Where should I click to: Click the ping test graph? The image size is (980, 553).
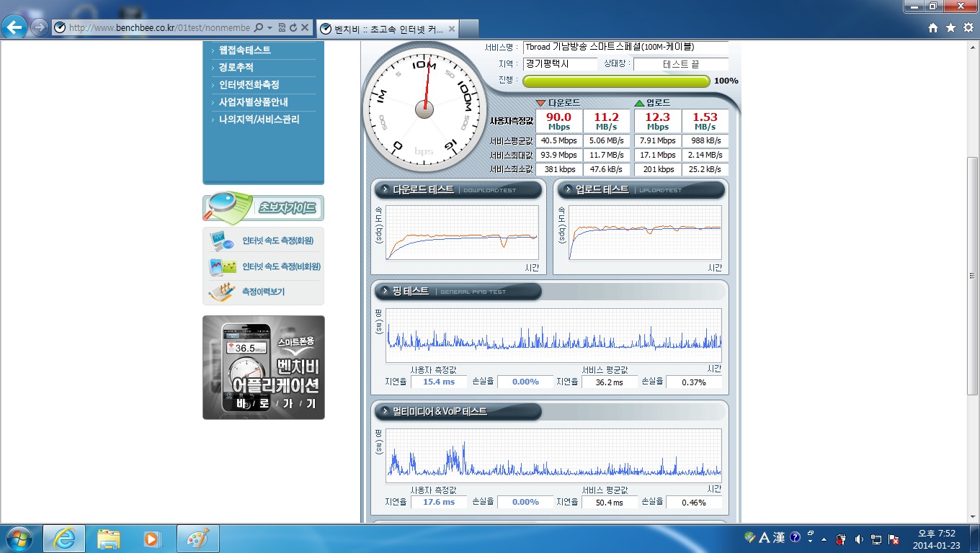pyautogui.click(x=553, y=336)
